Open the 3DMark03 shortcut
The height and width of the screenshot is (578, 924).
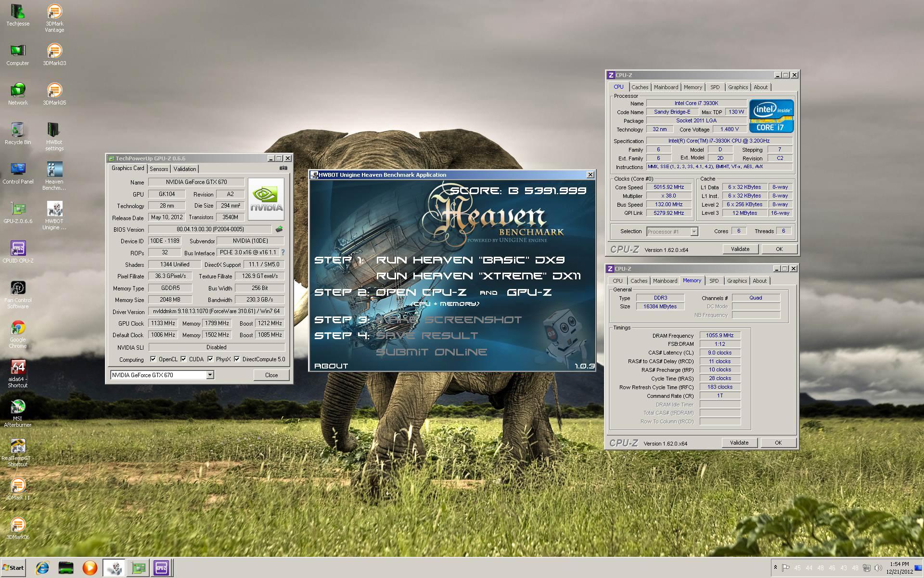pyautogui.click(x=54, y=55)
